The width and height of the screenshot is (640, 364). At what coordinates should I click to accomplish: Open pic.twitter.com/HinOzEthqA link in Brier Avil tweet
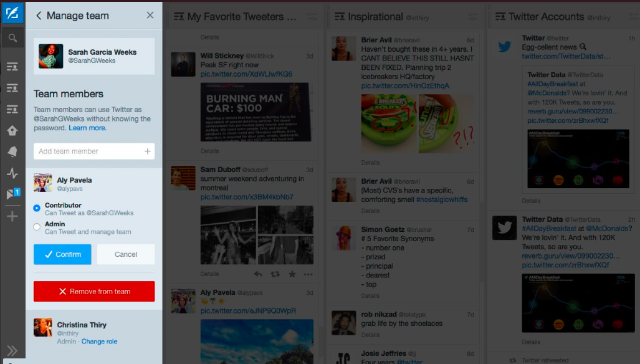(405, 86)
